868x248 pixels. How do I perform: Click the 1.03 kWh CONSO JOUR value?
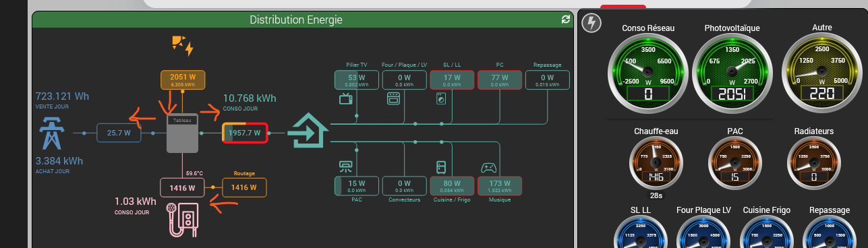(x=135, y=201)
